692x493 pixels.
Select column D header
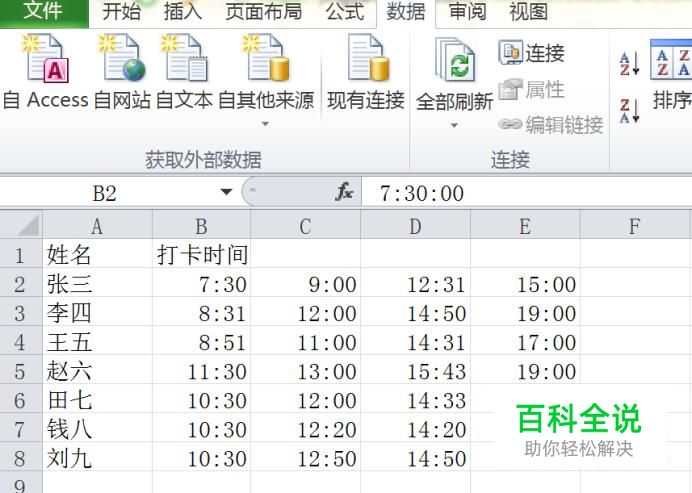click(415, 226)
